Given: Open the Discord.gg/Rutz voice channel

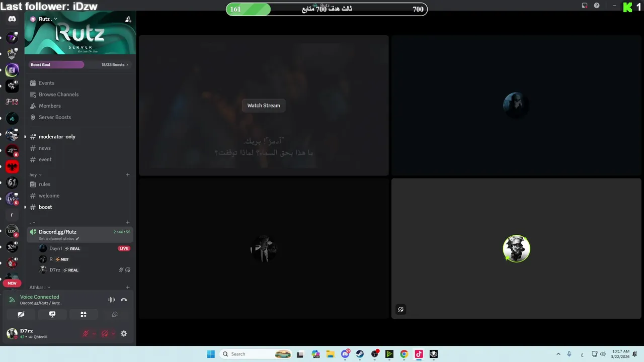Looking at the screenshot, I should coord(80,234).
